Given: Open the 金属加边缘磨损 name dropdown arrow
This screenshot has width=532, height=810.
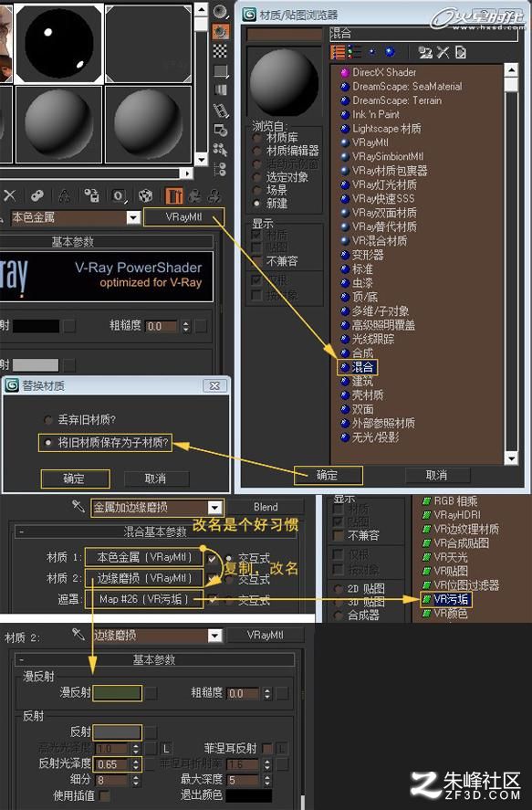Looking at the screenshot, I should click(215, 508).
